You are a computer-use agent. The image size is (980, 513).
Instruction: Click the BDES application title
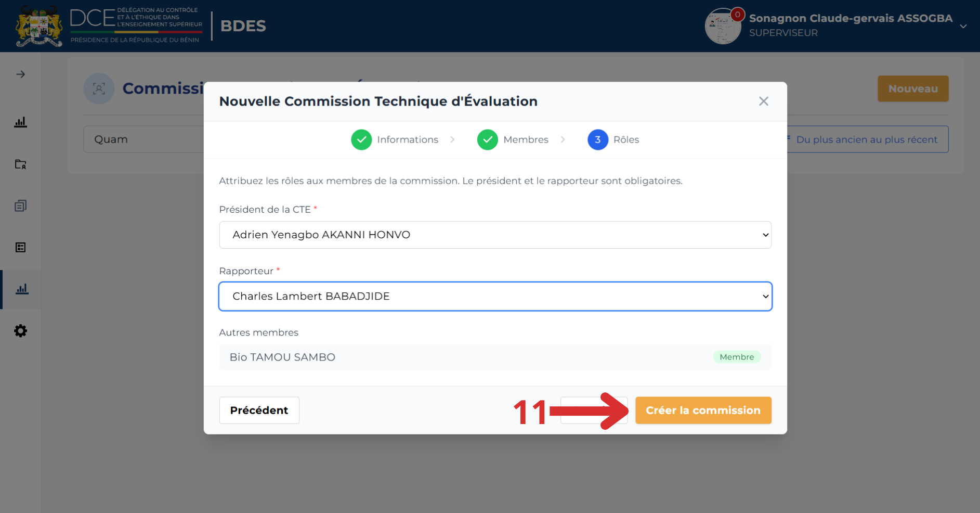point(243,25)
